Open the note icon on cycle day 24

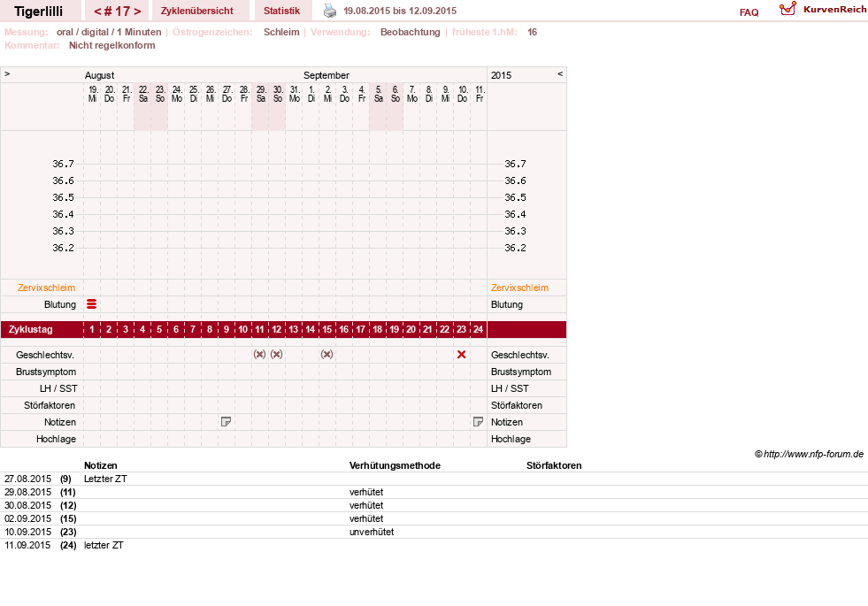(479, 422)
